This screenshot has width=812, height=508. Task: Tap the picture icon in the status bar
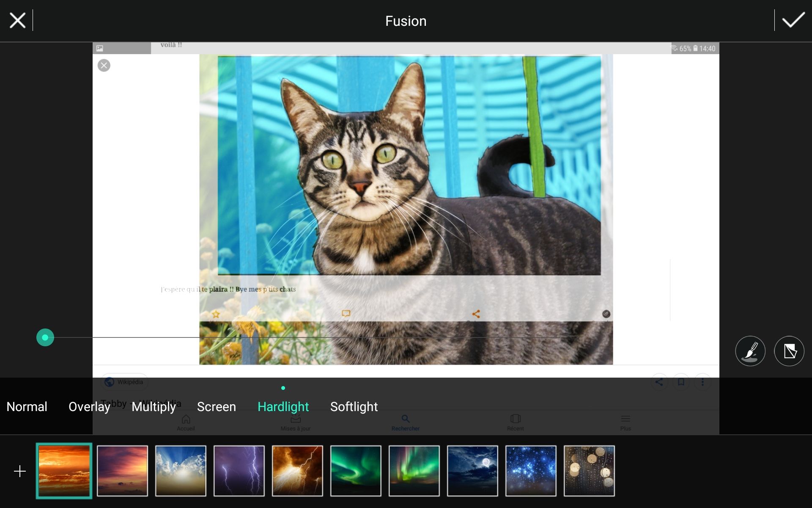[x=100, y=48]
